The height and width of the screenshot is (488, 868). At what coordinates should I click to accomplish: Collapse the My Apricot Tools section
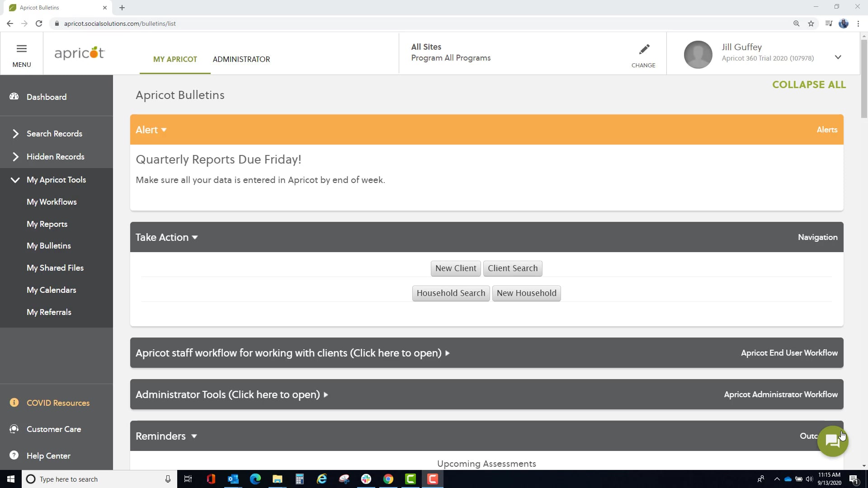coord(15,180)
